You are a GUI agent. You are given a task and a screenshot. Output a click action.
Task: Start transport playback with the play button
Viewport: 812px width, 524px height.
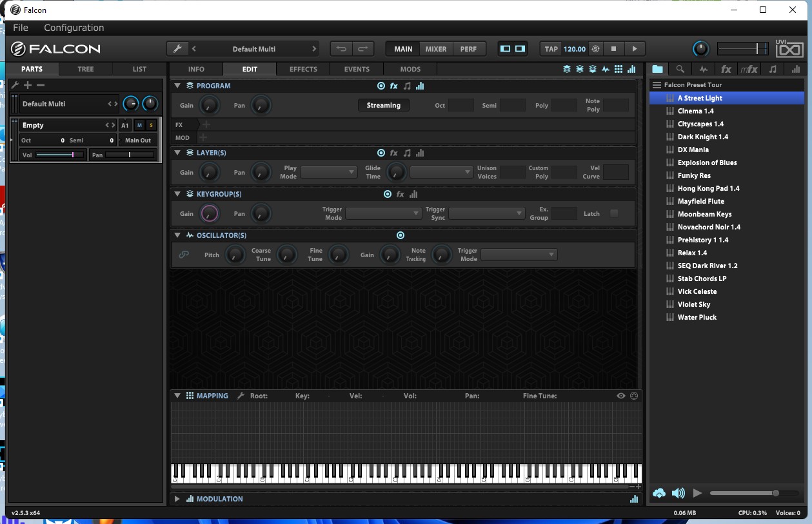[635, 49]
